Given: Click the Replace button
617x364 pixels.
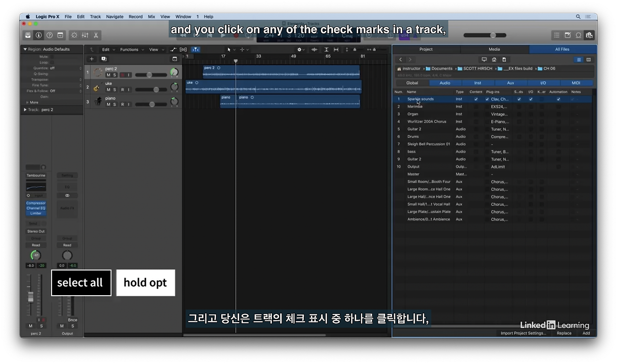Looking at the screenshot, I should [564, 333].
